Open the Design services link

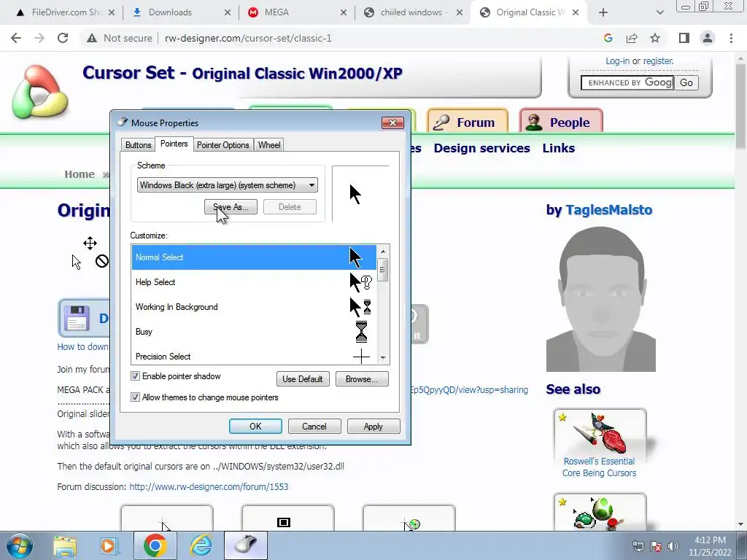481,148
